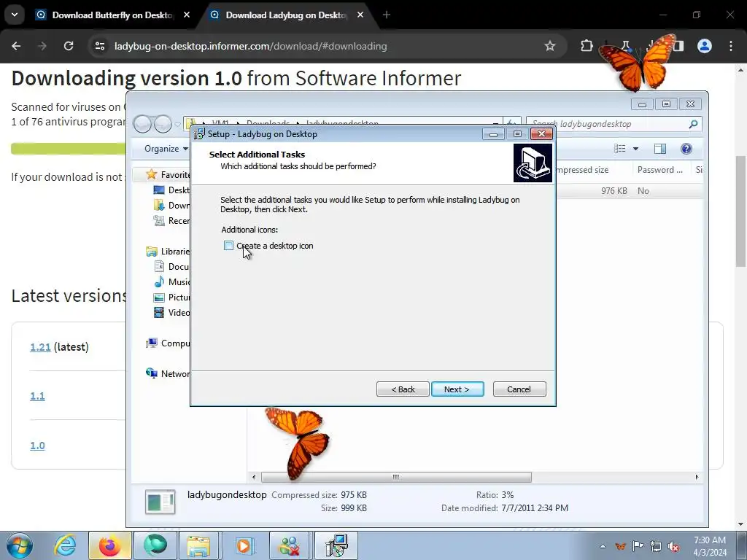Open a new browser tab
The height and width of the screenshot is (560, 747).
click(x=387, y=15)
